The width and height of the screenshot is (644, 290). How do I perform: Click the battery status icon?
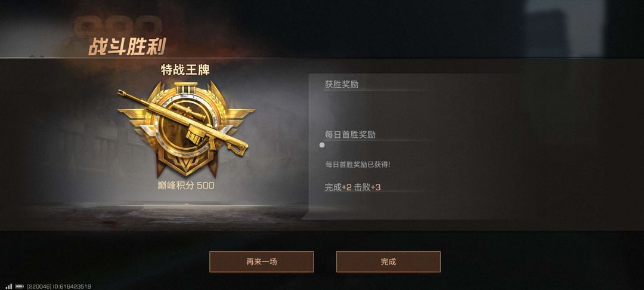[19, 286]
